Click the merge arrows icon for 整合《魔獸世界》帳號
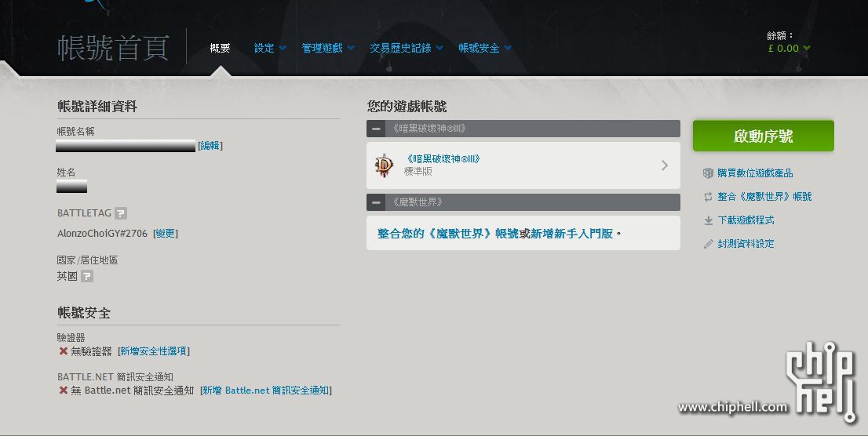This screenshot has width=868, height=436. [x=708, y=196]
